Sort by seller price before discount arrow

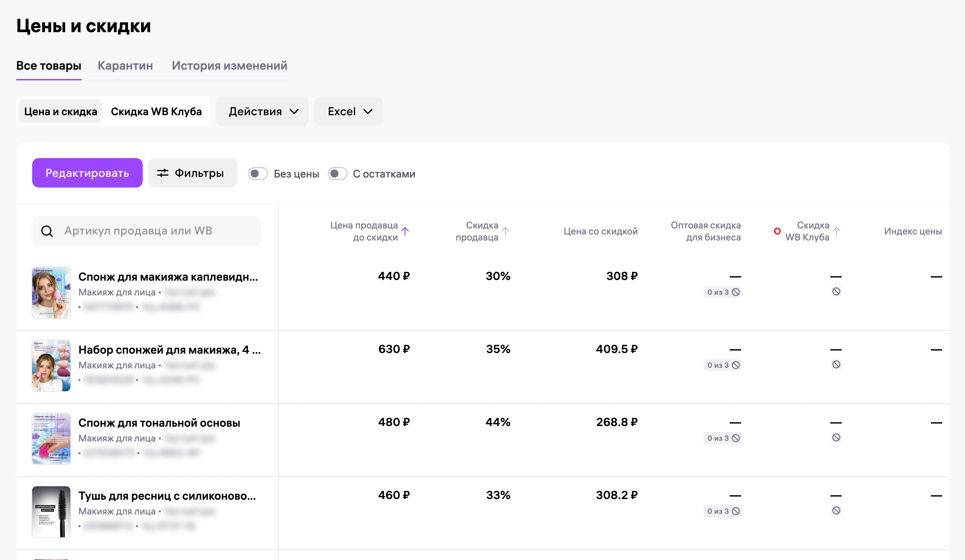(x=405, y=231)
